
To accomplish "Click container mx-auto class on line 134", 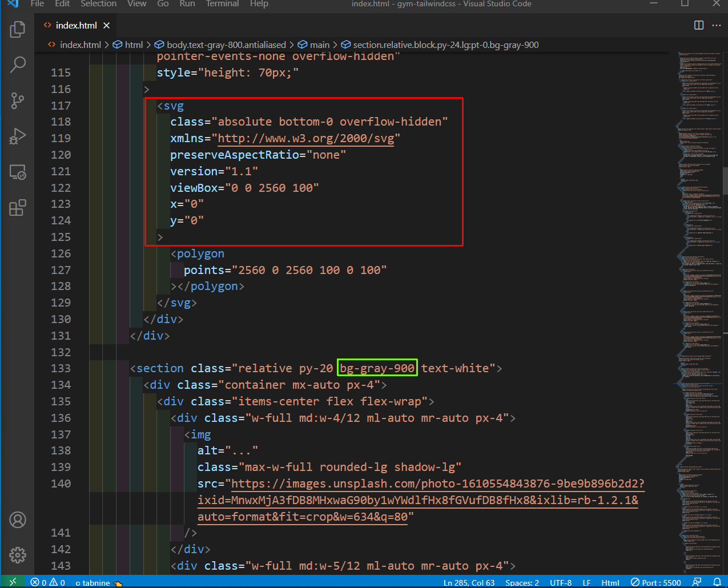I will [x=283, y=385].
